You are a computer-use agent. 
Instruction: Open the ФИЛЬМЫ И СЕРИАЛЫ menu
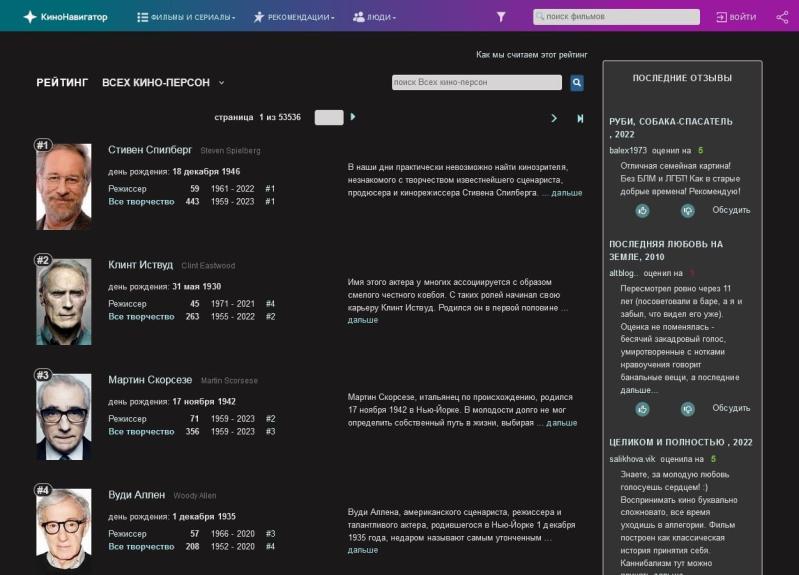coord(186,17)
